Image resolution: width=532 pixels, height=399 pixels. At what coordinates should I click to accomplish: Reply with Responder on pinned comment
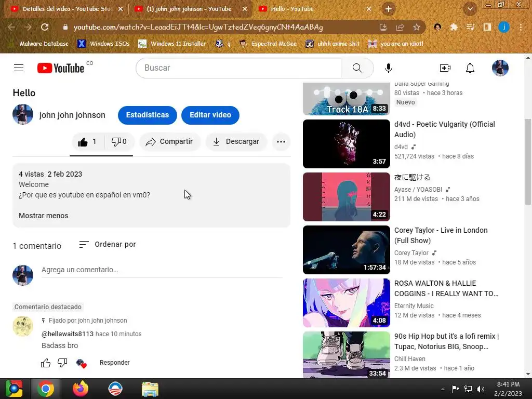[x=115, y=363]
